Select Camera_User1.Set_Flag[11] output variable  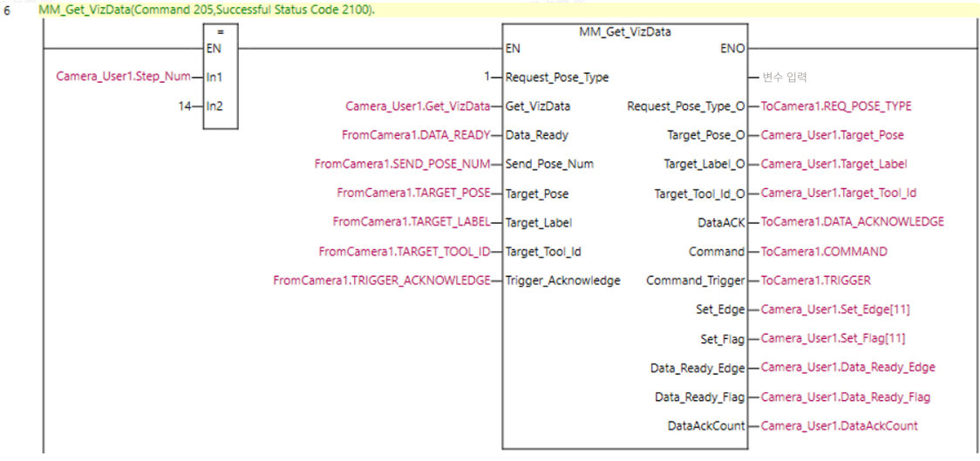[x=834, y=339]
